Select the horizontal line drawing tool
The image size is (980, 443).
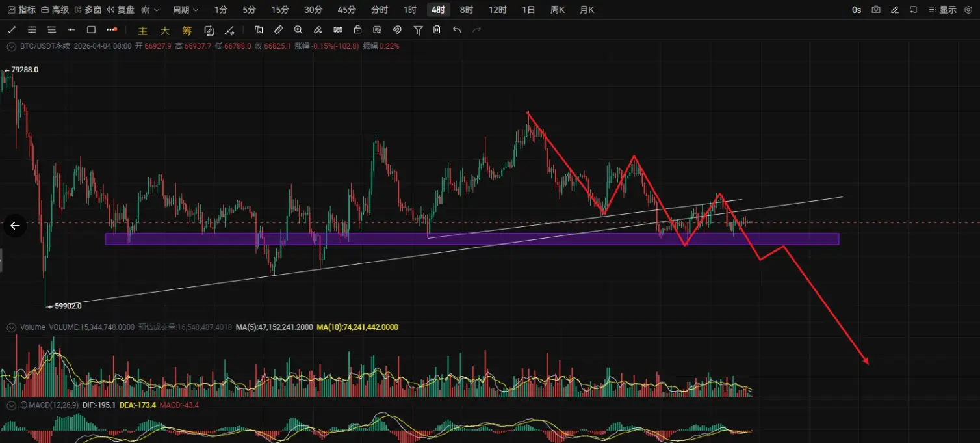(71, 30)
